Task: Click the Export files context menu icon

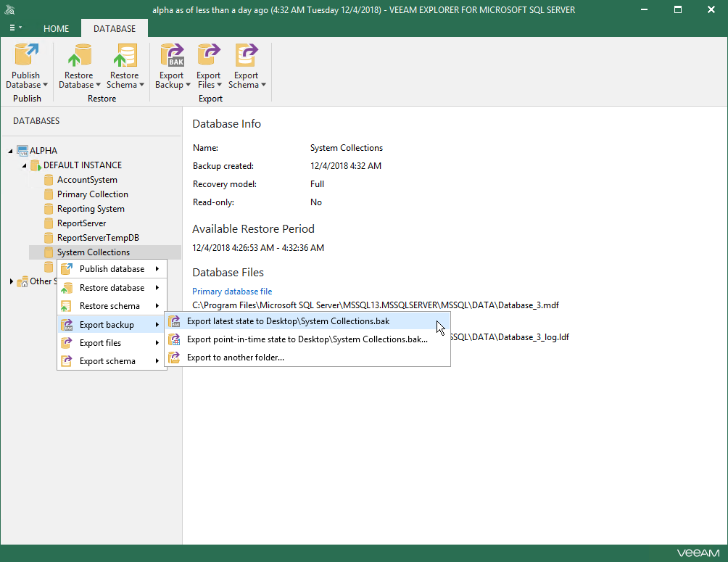Action: pos(67,343)
